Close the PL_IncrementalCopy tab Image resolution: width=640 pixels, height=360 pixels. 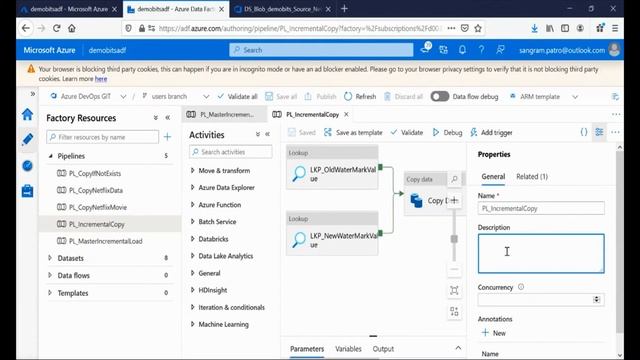[346, 114]
